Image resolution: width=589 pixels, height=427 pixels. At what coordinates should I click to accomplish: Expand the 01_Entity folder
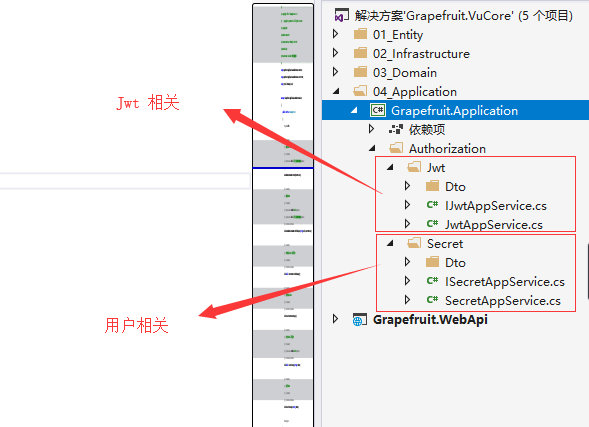335,34
